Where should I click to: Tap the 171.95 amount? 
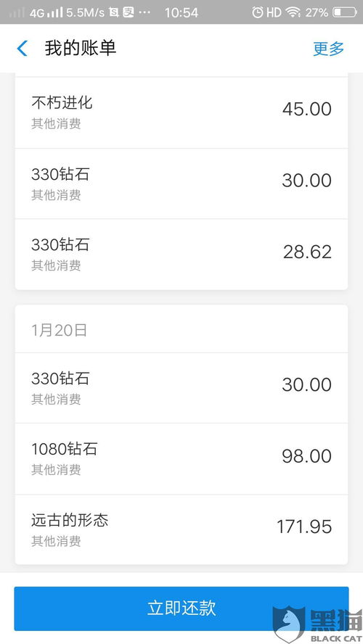(304, 527)
